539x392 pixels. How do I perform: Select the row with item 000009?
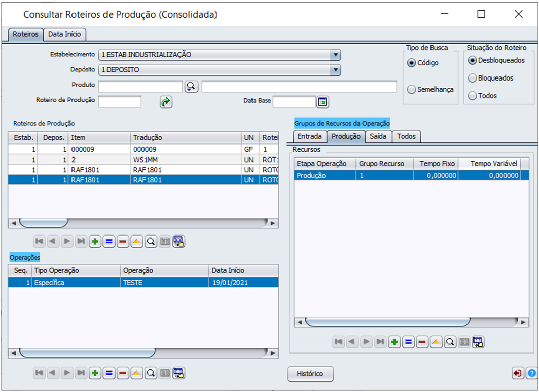[x=143, y=150]
